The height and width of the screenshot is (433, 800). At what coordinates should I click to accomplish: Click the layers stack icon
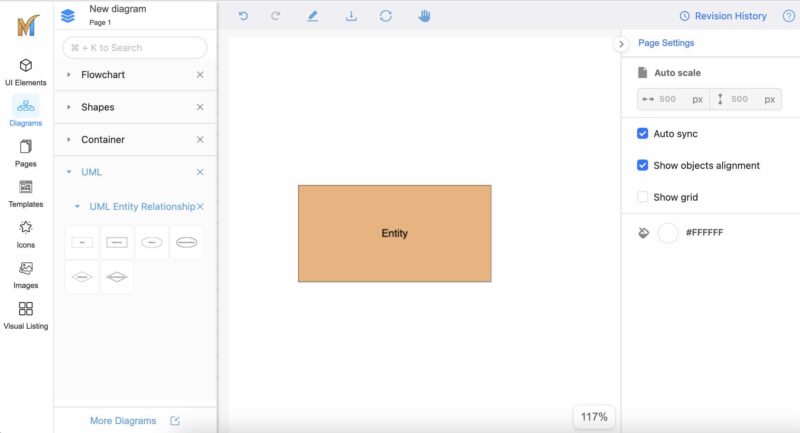68,15
